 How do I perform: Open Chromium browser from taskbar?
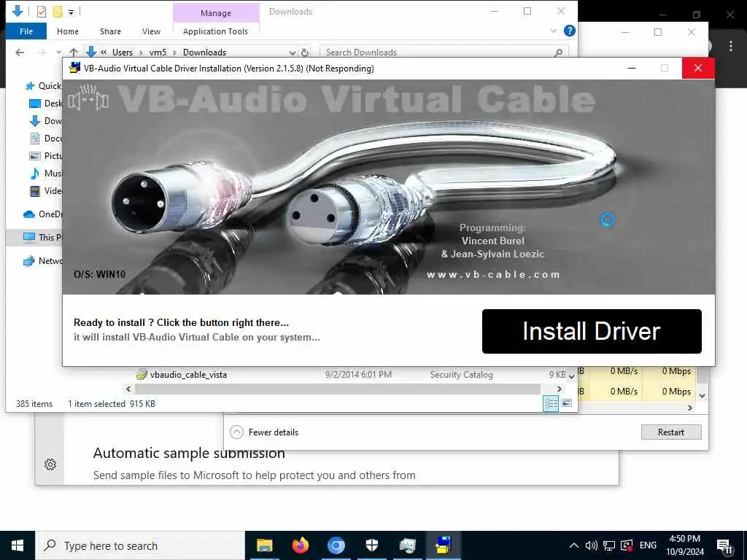[336, 545]
